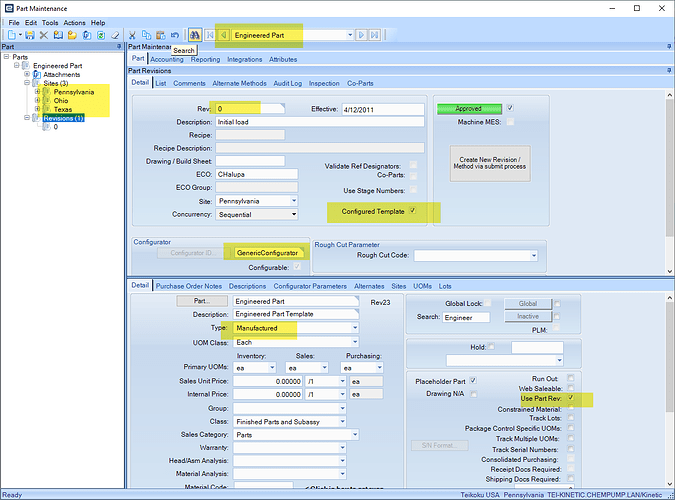Open the Sales Category dropdown
Image resolution: width=675 pixels, height=500 pixels.
[x=355, y=435]
